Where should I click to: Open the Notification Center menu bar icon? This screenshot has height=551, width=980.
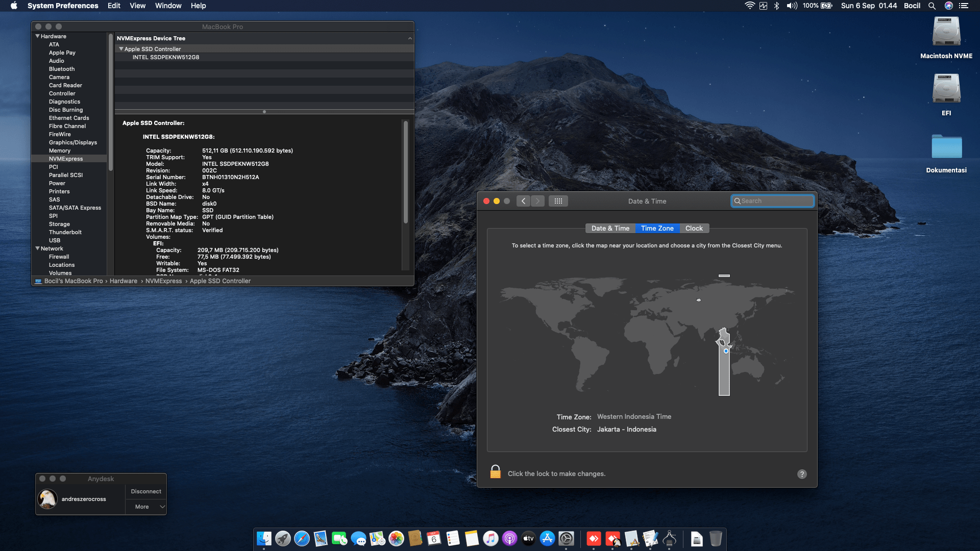click(x=964, y=6)
